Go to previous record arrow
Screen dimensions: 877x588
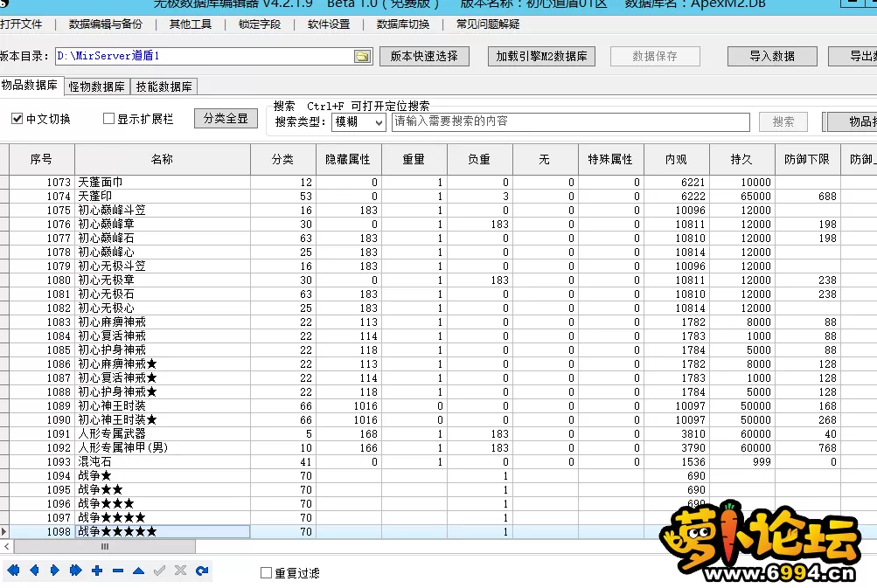(x=35, y=571)
